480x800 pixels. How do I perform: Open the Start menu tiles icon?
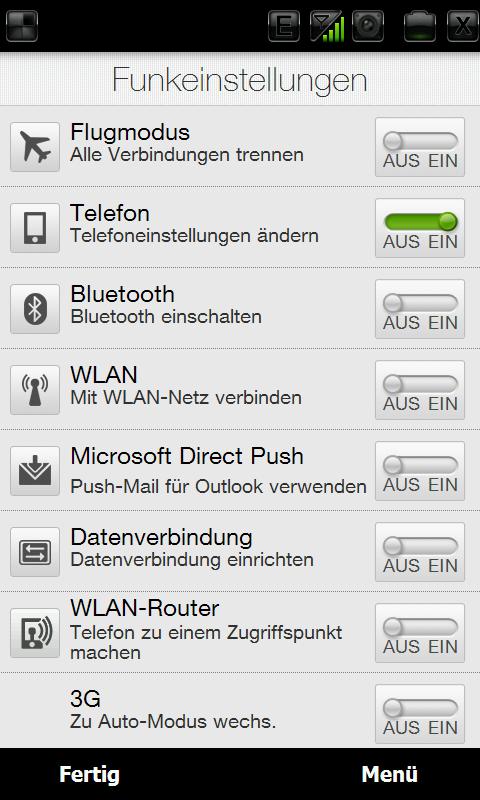[22, 26]
